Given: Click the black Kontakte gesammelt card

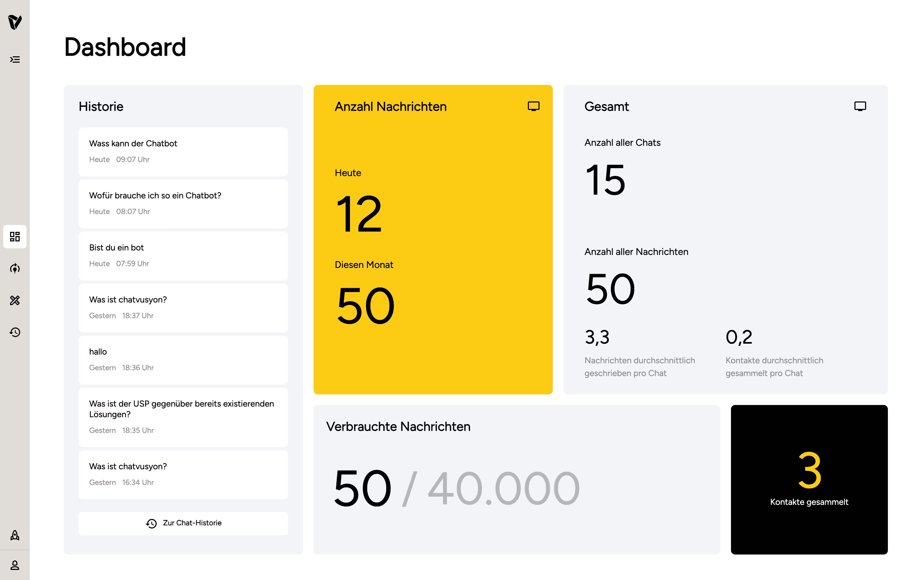Looking at the screenshot, I should [x=809, y=480].
